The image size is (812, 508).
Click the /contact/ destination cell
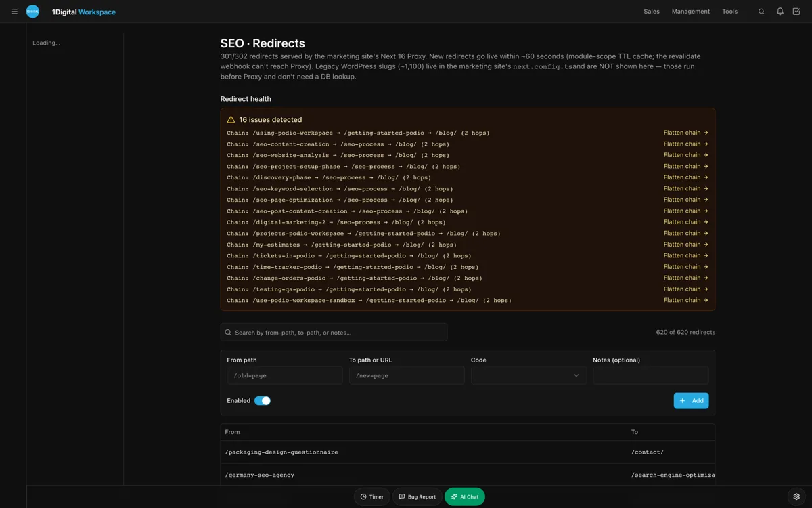[648, 452]
